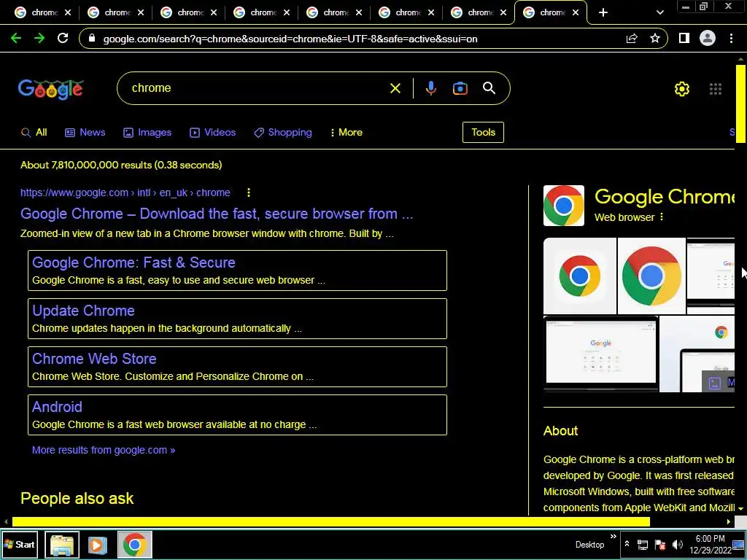This screenshot has height=560, width=747.
Task: Show hidden system tray icons
Action: [627, 544]
